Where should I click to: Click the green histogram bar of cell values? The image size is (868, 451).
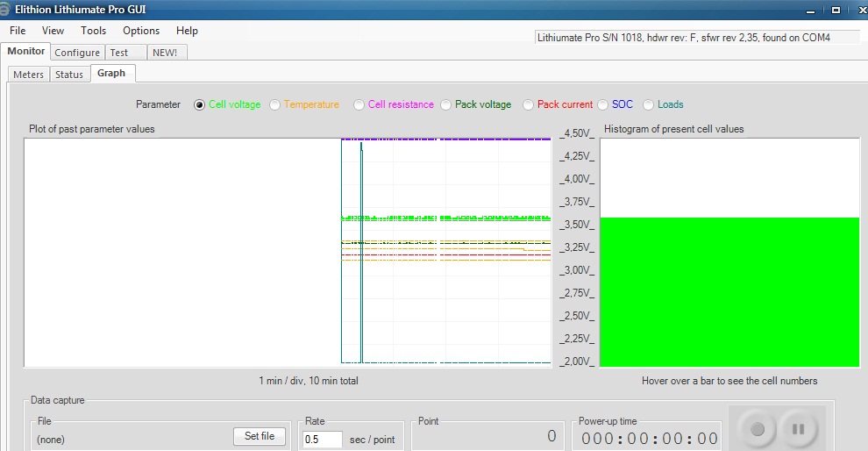click(x=729, y=292)
